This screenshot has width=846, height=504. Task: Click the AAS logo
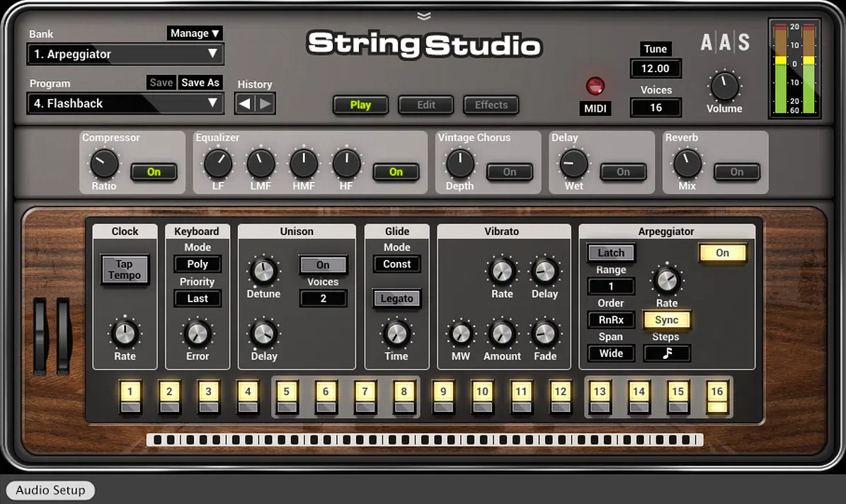(x=725, y=42)
